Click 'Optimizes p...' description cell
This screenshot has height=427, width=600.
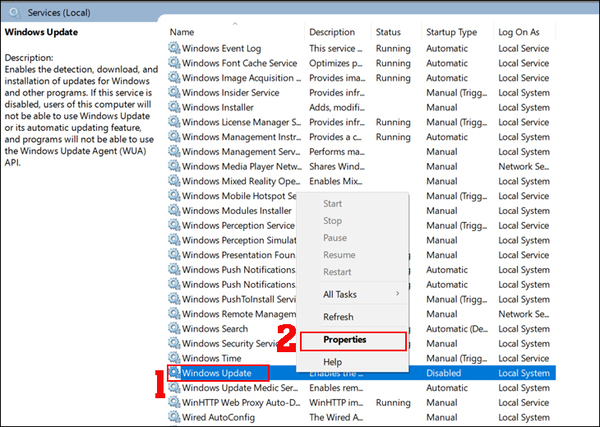pos(336,63)
